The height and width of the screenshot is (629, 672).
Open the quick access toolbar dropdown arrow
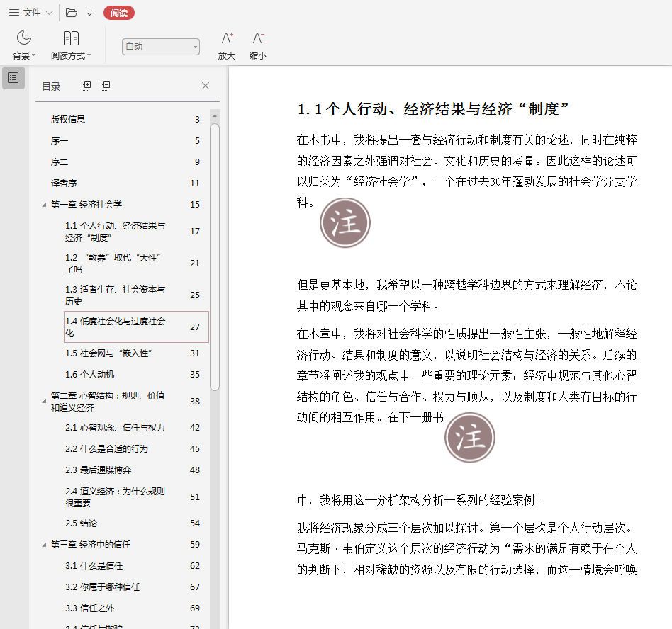point(89,13)
